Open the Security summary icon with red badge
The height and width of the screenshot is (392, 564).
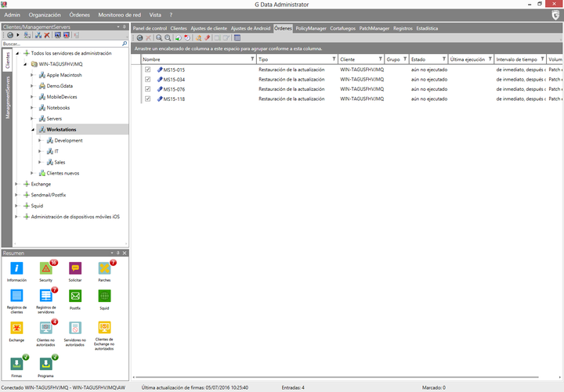(x=46, y=268)
